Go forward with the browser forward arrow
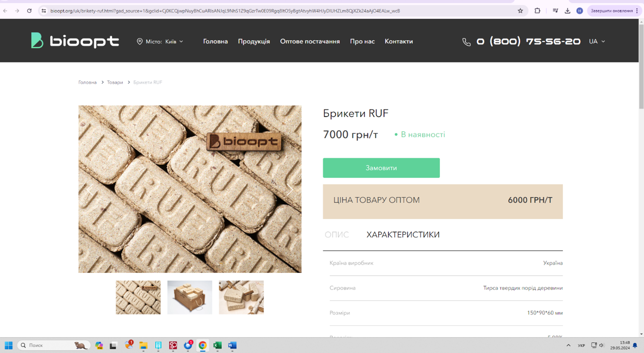644x353 pixels. [17, 11]
